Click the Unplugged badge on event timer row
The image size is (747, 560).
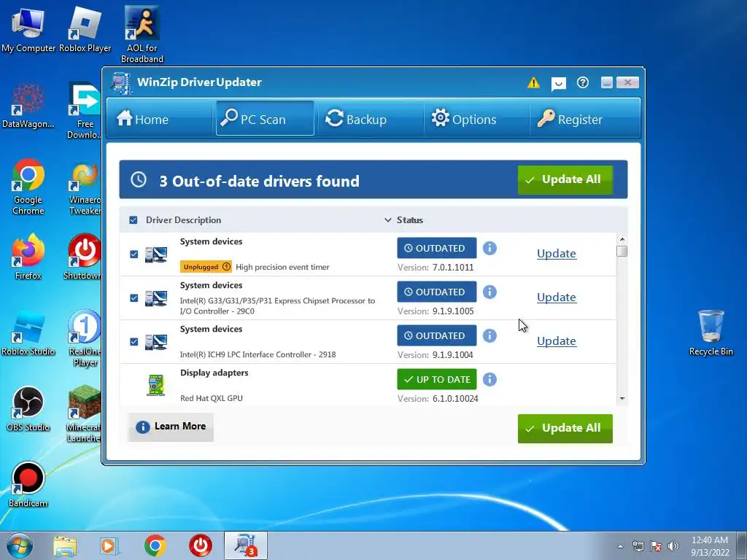[x=206, y=267]
